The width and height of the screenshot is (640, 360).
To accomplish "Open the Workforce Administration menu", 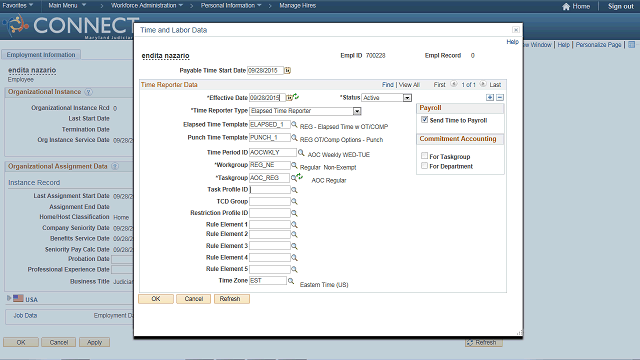I will click(147, 6).
